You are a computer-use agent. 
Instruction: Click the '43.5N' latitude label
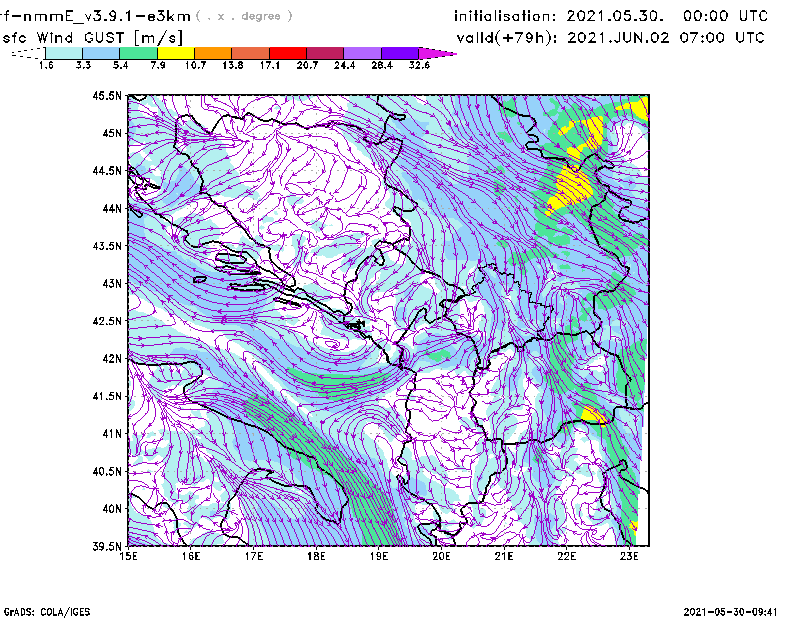point(107,246)
